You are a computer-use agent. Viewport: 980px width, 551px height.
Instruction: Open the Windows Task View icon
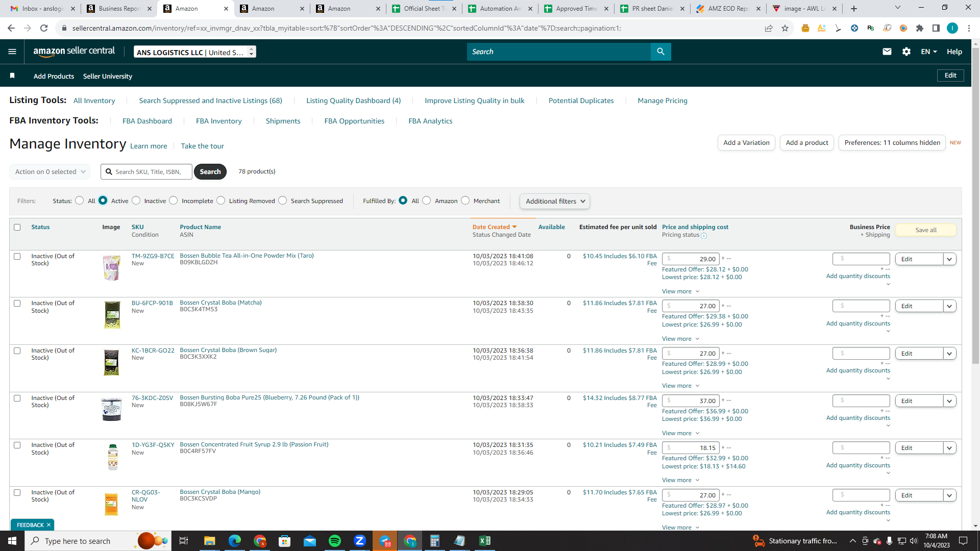[x=184, y=541]
